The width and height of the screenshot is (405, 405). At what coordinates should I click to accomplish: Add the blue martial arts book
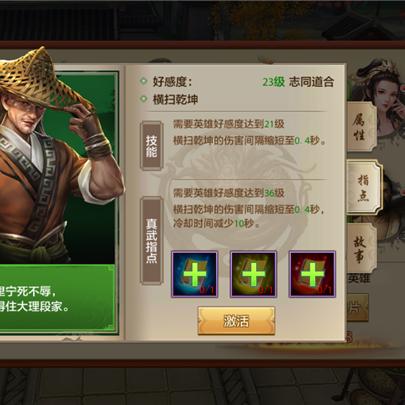(195, 274)
